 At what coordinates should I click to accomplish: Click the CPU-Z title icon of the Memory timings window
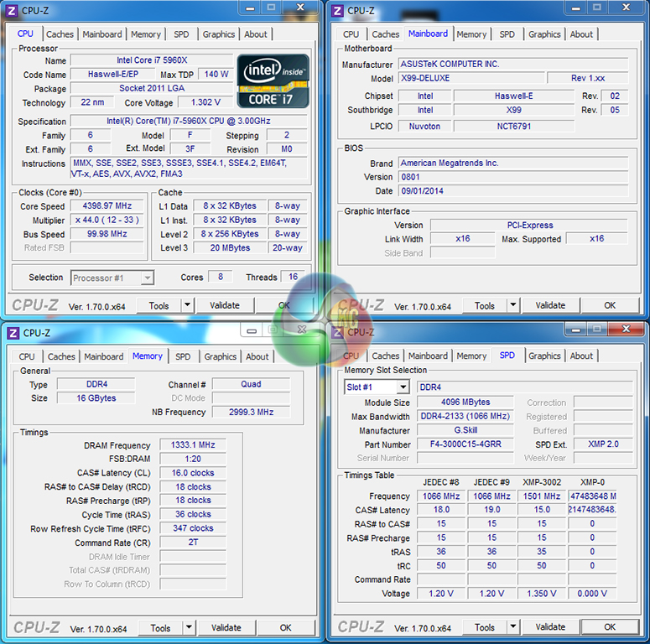point(13,333)
